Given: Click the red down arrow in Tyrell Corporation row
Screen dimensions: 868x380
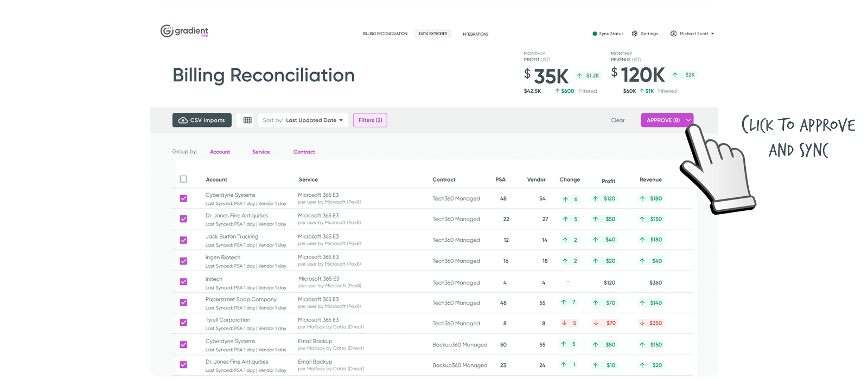Looking at the screenshot, I should [564, 323].
